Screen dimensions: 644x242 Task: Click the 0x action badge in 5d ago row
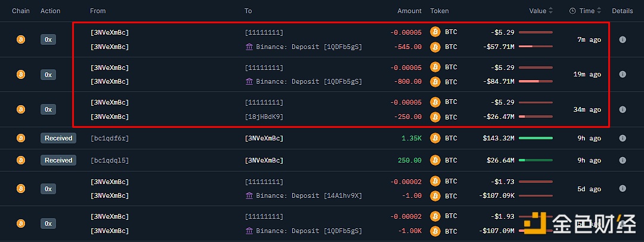pos(48,189)
